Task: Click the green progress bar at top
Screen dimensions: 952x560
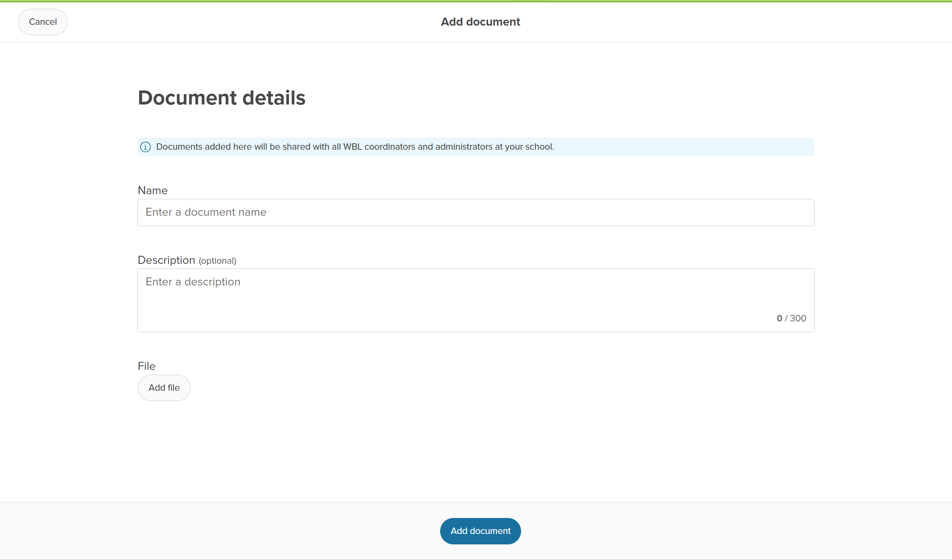Action: (476, 1)
